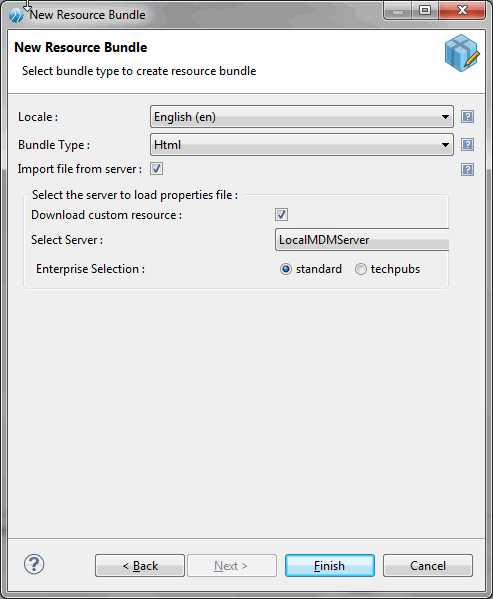Open the Select Server combo box
This screenshot has height=599, width=493.
click(362, 240)
